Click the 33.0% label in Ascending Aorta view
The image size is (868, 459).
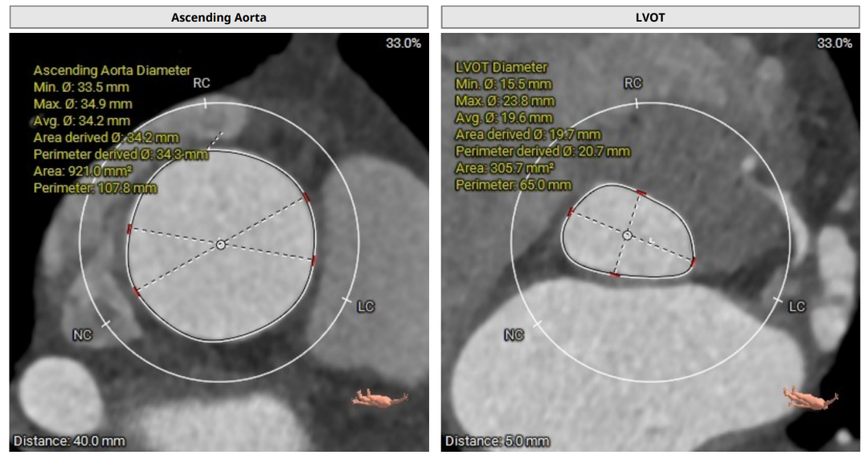(403, 43)
